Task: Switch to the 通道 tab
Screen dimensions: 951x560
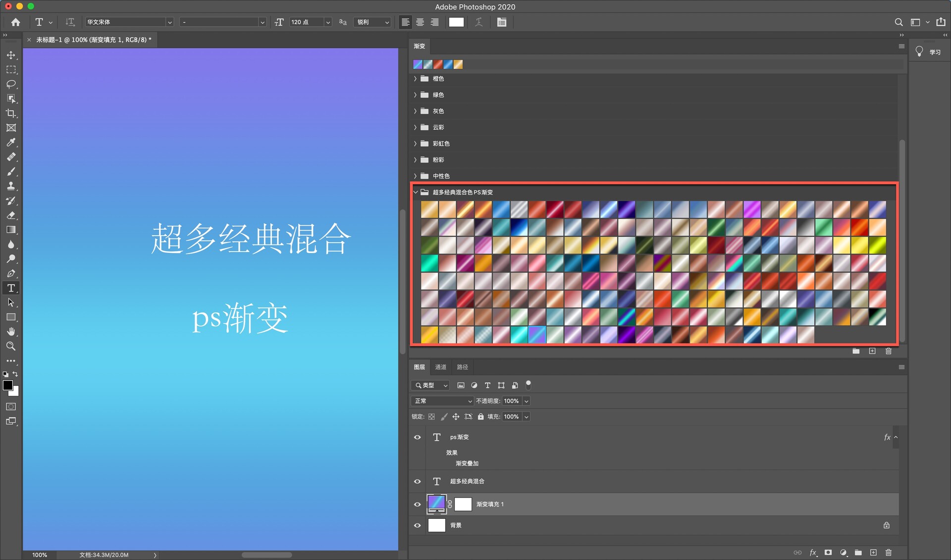Action: click(440, 367)
